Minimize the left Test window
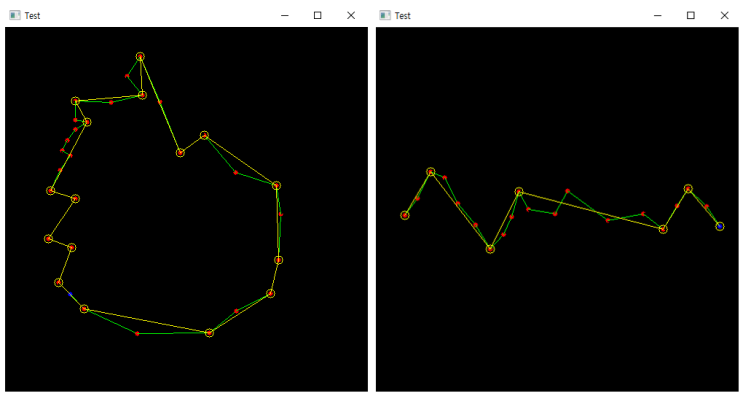The height and width of the screenshot is (396, 743). coord(285,15)
